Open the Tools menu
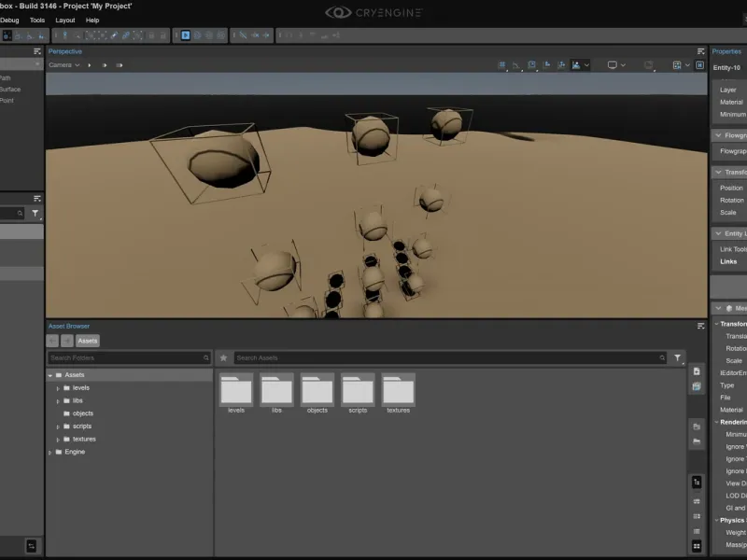The height and width of the screenshot is (560, 747). (37, 20)
